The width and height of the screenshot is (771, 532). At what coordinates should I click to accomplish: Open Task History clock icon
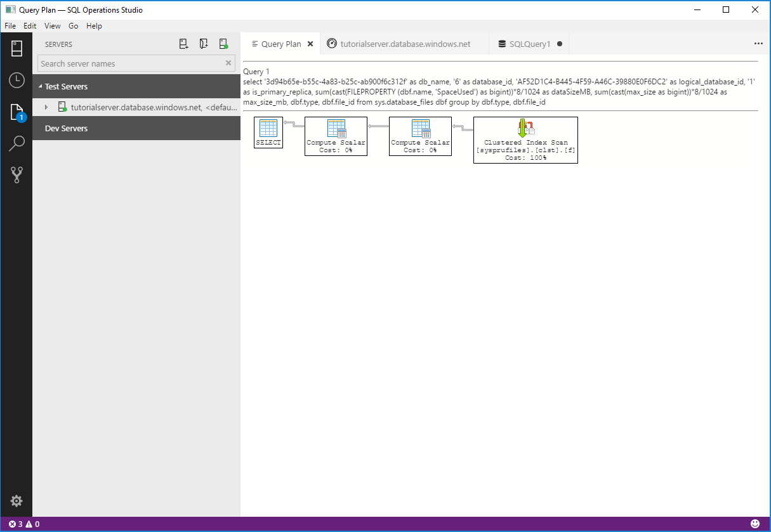point(16,80)
